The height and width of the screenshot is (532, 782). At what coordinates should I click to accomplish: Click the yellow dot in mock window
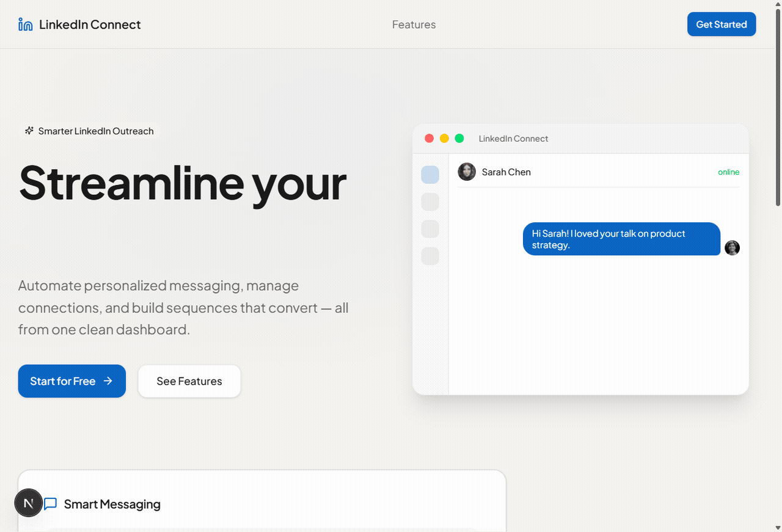[x=444, y=139]
